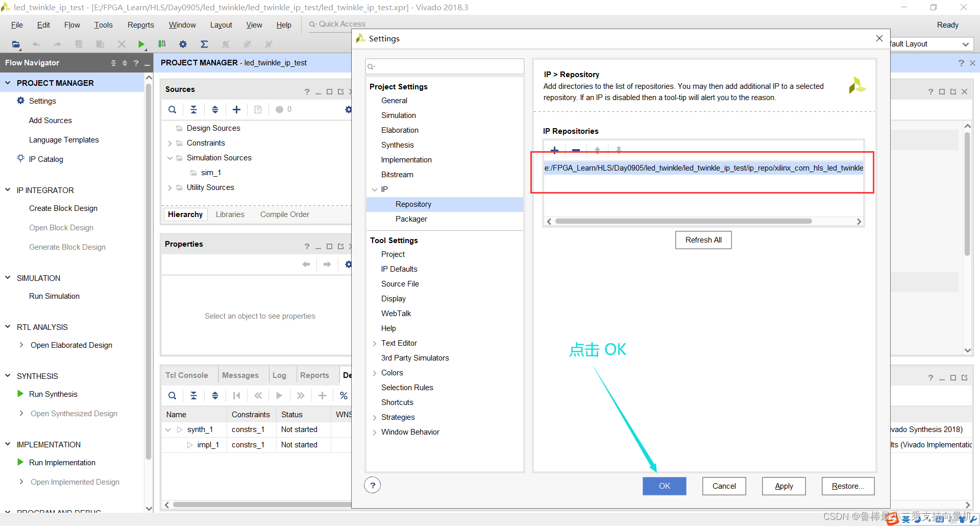980x526 pixels.
Task: Click Cancel button in Settings dialog
Action: click(724, 486)
